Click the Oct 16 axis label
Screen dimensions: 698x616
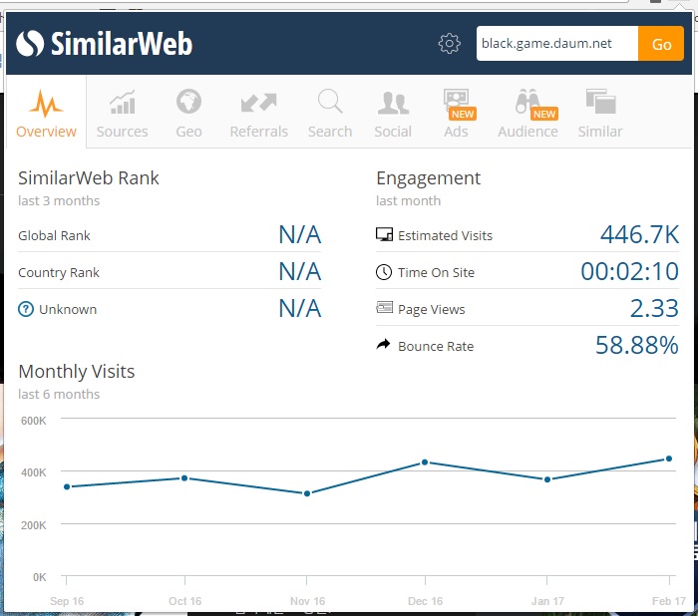184,601
